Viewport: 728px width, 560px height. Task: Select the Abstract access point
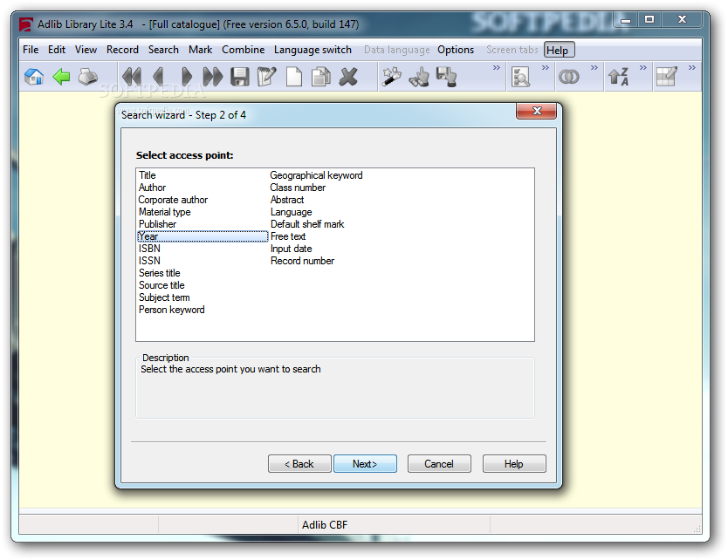[x=287, y=200]
